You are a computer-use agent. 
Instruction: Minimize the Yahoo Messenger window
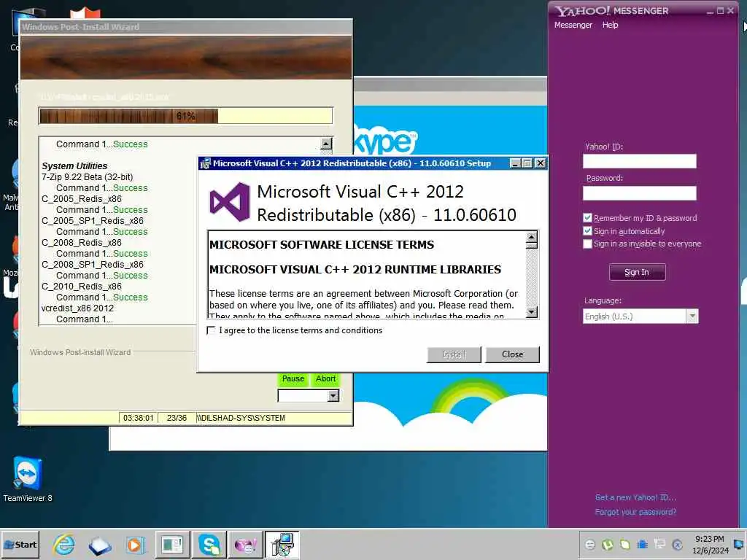(710, 11)
